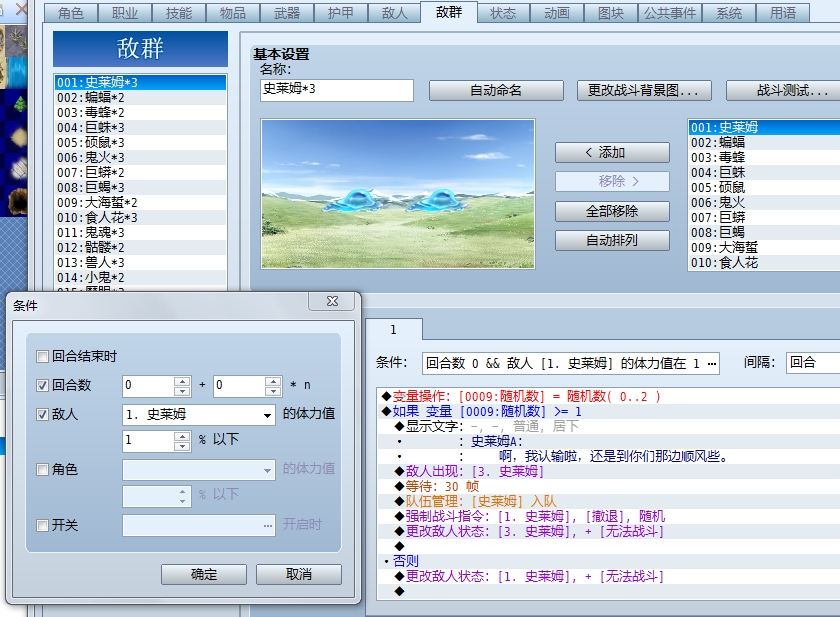Click the 自动命名 button

coord(496,91)
